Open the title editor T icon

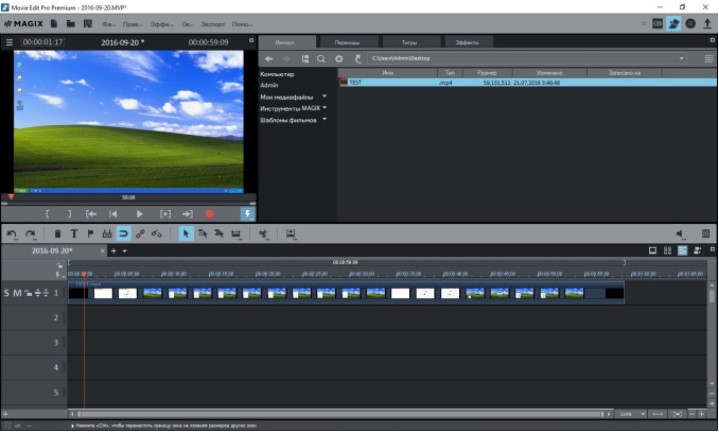(74, 234)
